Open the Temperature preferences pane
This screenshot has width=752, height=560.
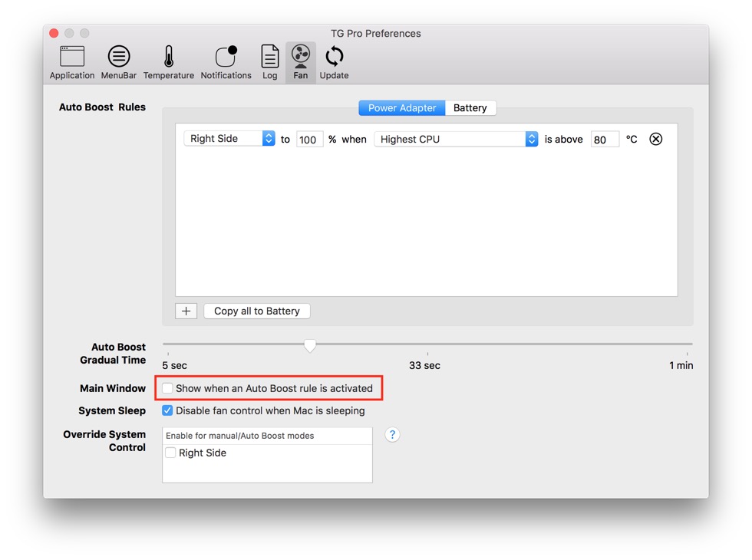coord(168,62)
